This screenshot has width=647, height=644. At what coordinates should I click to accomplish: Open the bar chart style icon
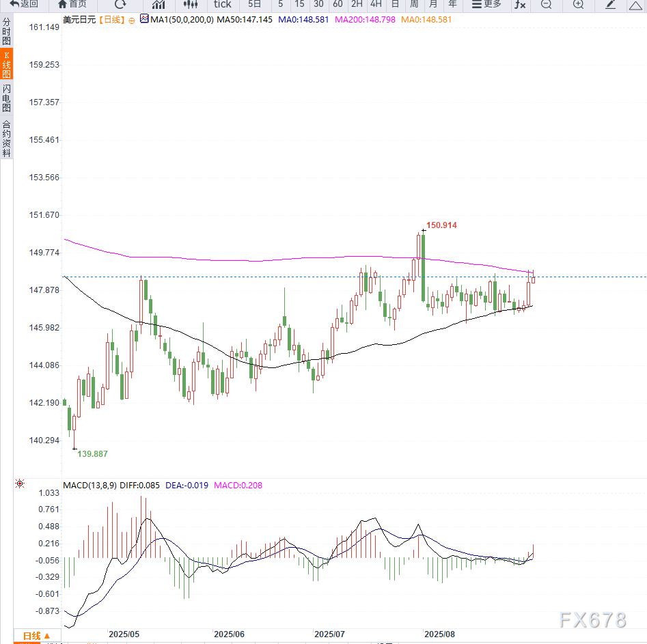[x=158, y=4]
